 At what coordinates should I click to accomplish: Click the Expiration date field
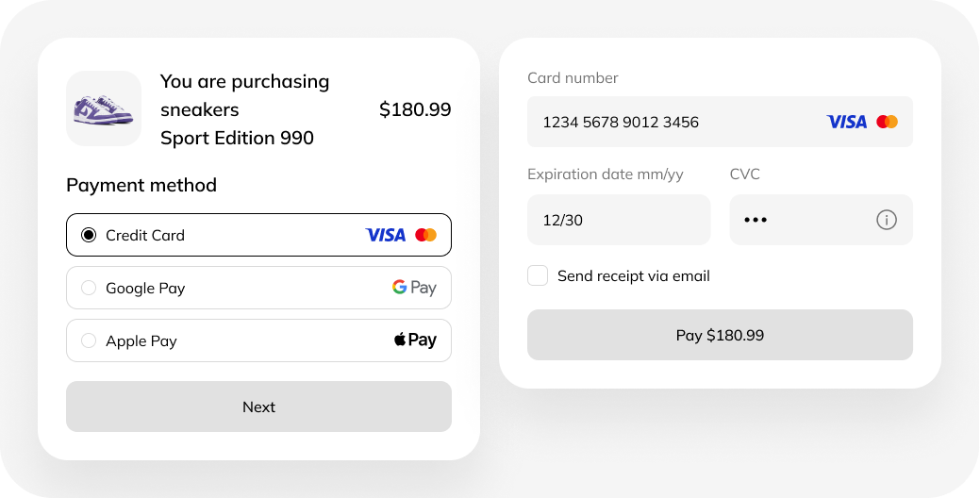point(619,220)
